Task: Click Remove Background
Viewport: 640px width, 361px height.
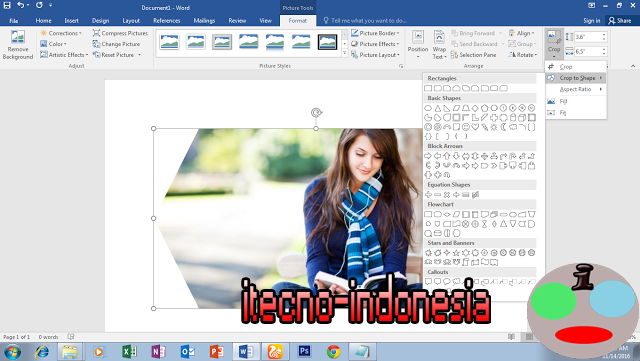Action: (18, 45)
